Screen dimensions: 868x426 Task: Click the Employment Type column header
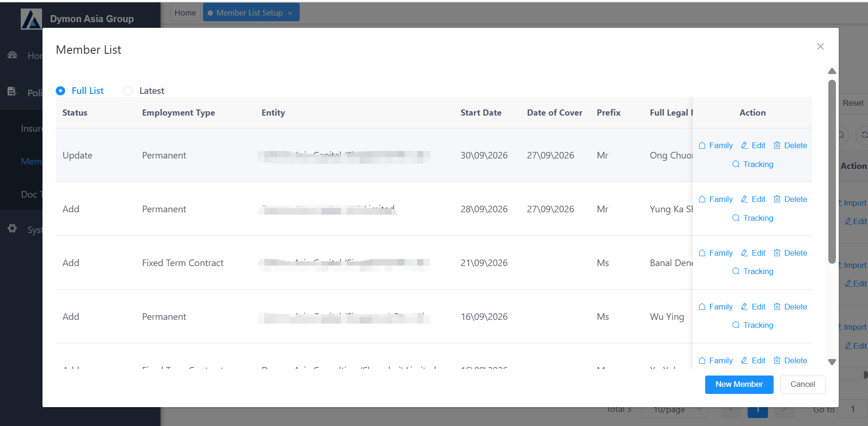(178, 113)
